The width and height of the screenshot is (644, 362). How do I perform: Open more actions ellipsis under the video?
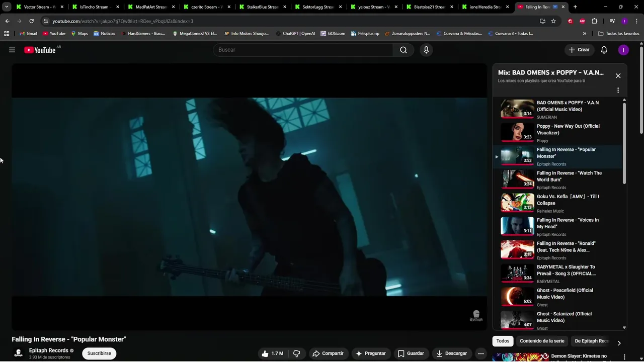[x=481, y=353]
